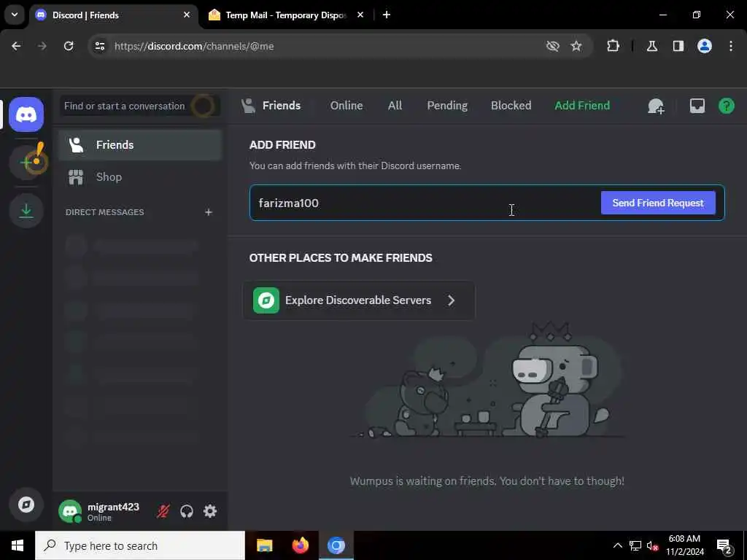
Task: Open Download Apps icon in server sidebar
Action: [x=26, y=211]
